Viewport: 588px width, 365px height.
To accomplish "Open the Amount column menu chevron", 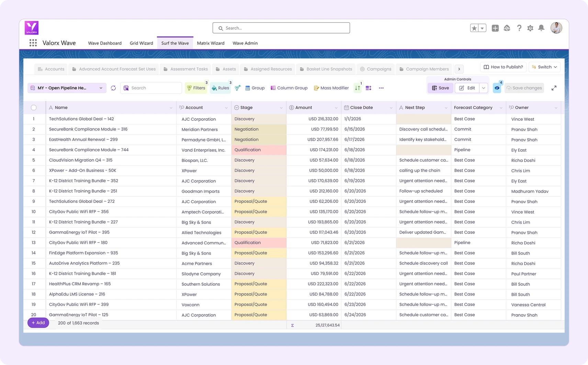I will (336, 108).
